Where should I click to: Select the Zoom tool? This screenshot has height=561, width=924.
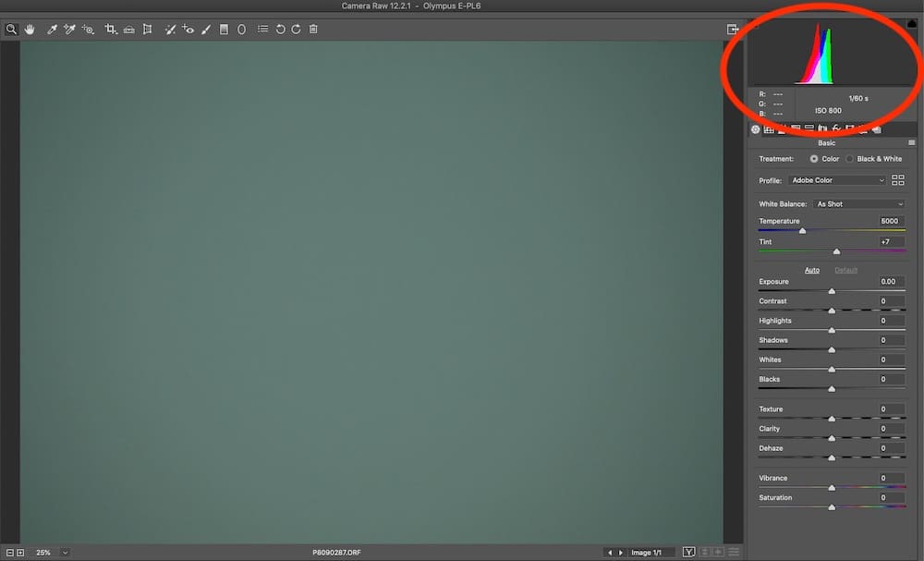tap(11, 29)
